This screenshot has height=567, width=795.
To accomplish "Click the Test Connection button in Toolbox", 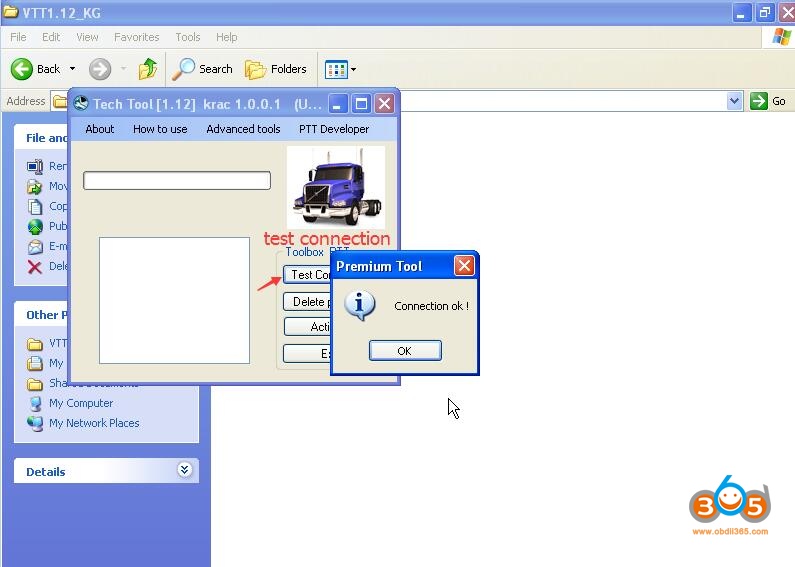I will tap(307, 274).
